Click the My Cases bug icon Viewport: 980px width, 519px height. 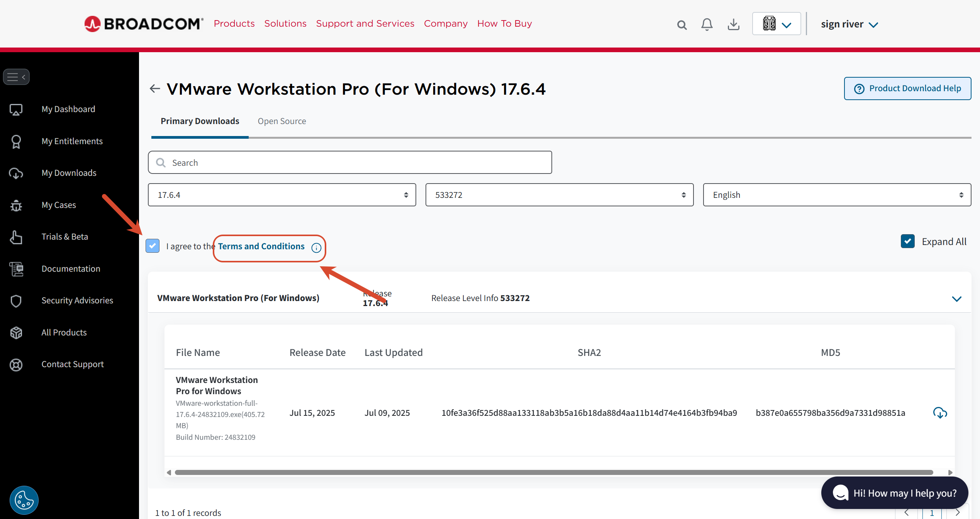point(16,205)
